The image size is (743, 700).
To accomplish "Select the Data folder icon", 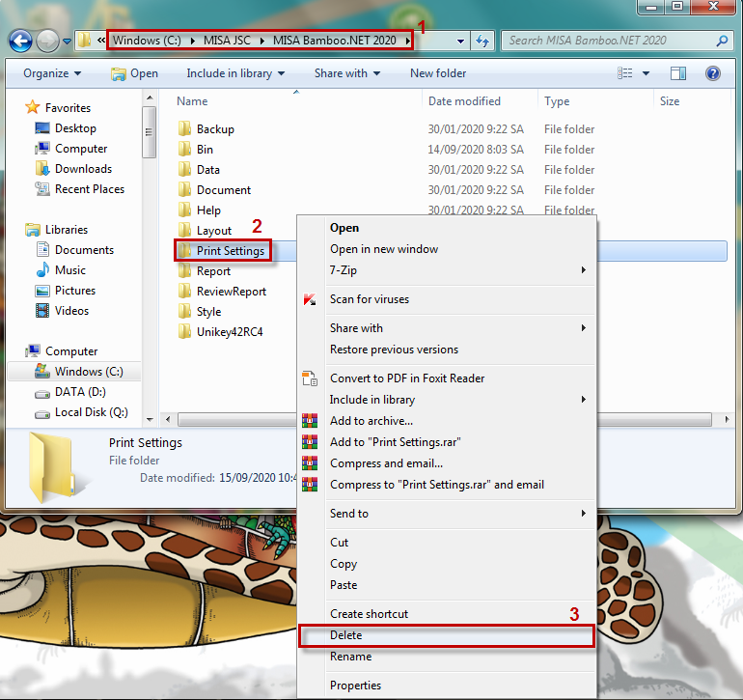I will pyautogui.click(x=185, y=169).
